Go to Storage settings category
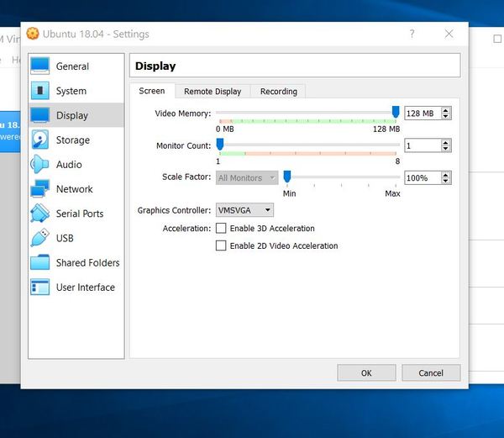This screenshot has width=504, height=438. (76, 140)
